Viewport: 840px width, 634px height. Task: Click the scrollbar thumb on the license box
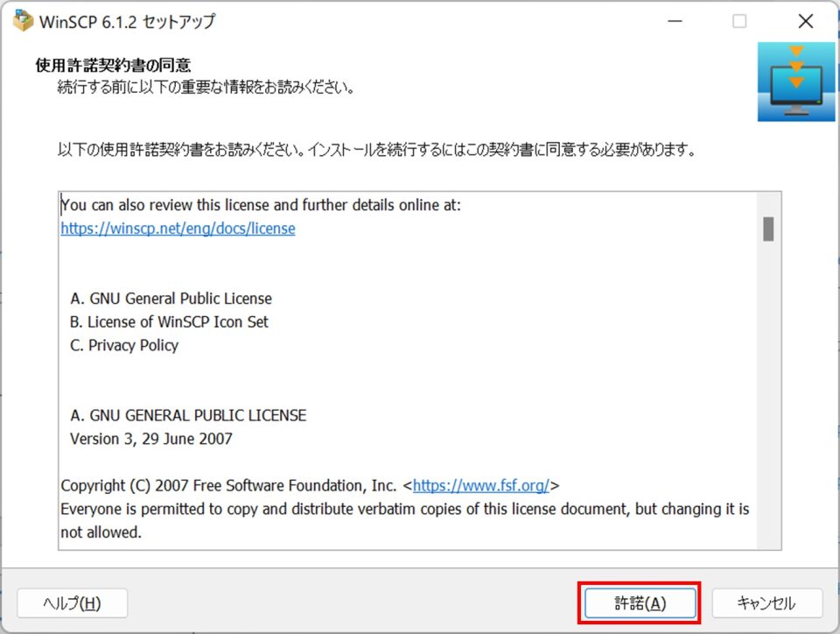(x=767, y=229)
